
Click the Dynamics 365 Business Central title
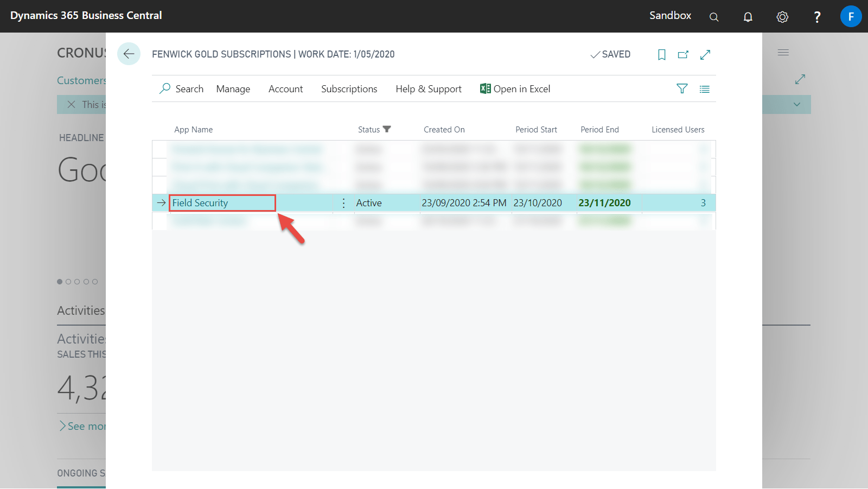pos(86,16)
